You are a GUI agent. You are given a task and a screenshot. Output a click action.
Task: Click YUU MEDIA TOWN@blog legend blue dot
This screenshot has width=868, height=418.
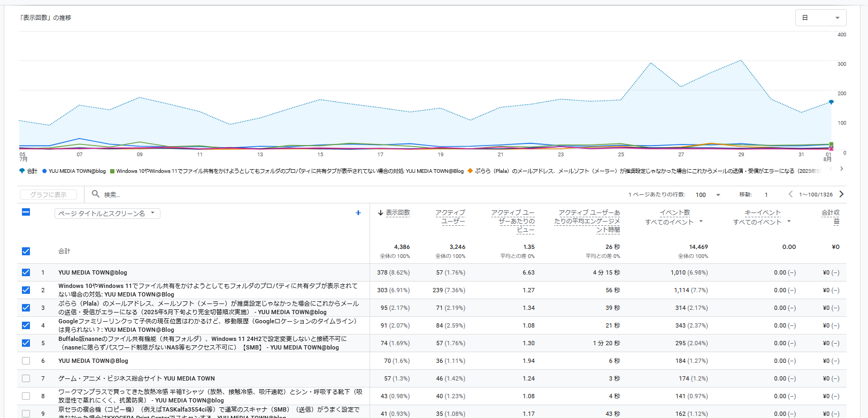(44, 171)
